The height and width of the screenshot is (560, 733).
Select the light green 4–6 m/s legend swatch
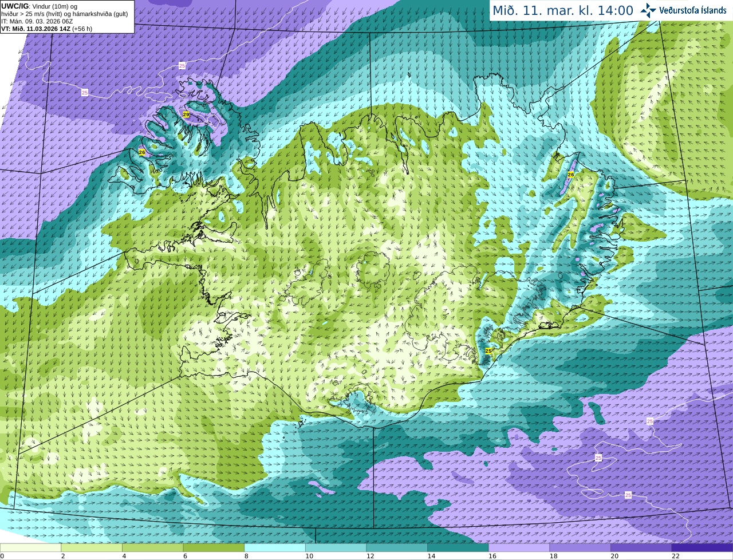pyautogui.click(x=153, y=547)
